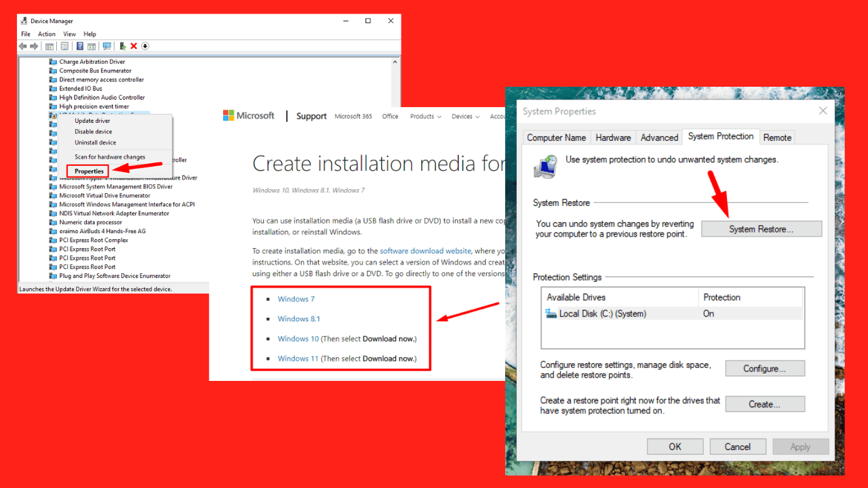The height and width of the screenshot is (488, 868).
Task: Click the disable device down-arrow toolbar icon
Action: click(145, 46)
